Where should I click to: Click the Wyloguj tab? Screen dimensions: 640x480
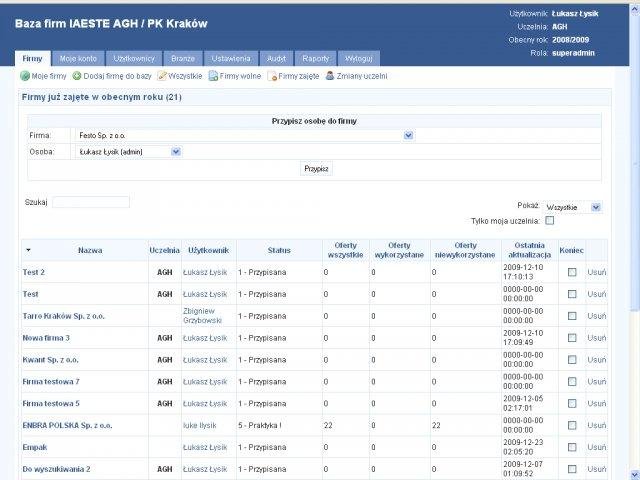pyautogui.click(x=359, y=58)
